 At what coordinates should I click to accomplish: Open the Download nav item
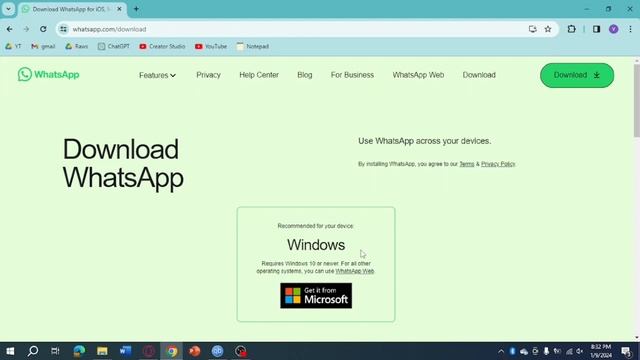(x=479, y=75)
